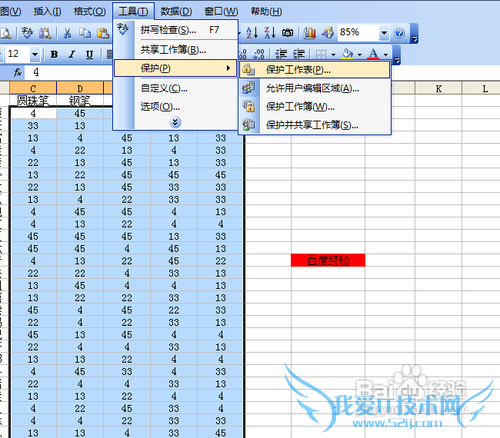The width and height of the screenshot is (500, 438).
Task: Choose 拼写检查(S)... menu item
Action: [176, 30]
